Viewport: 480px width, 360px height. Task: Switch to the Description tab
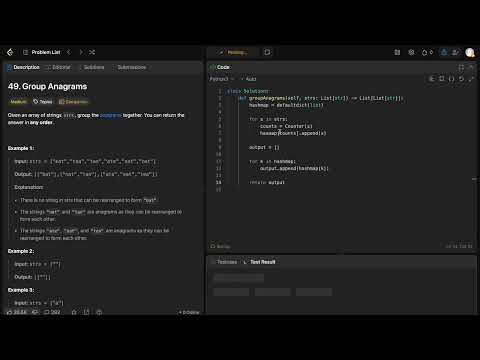coord(23,67)
